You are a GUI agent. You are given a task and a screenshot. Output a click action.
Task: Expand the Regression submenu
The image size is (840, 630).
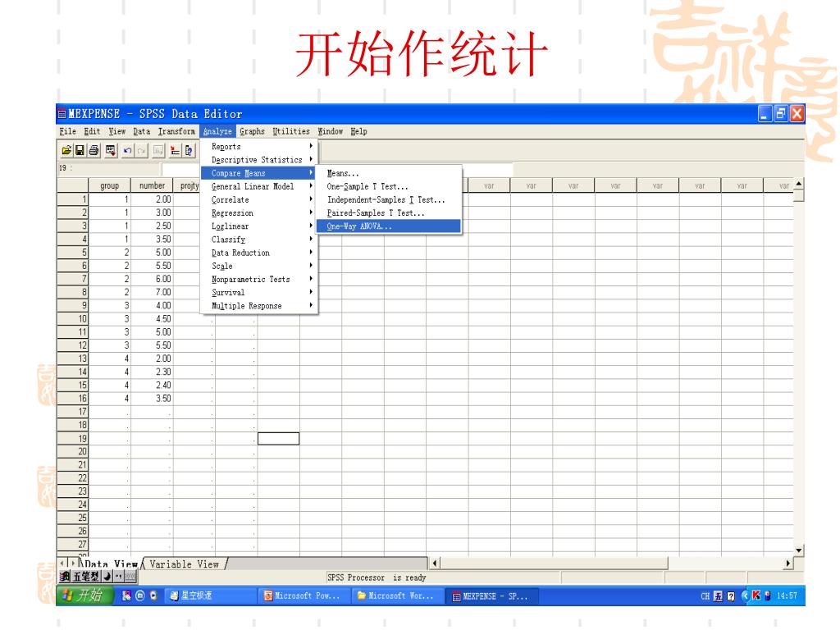point(259,212)
